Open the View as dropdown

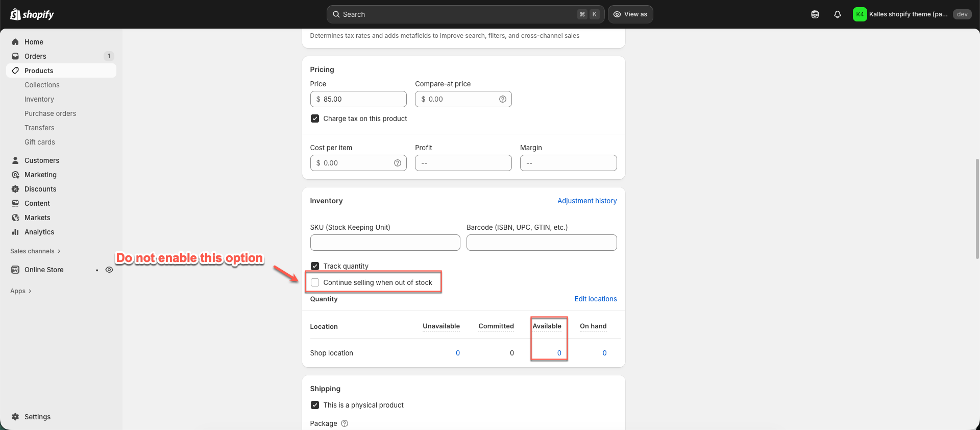[630, 14]
